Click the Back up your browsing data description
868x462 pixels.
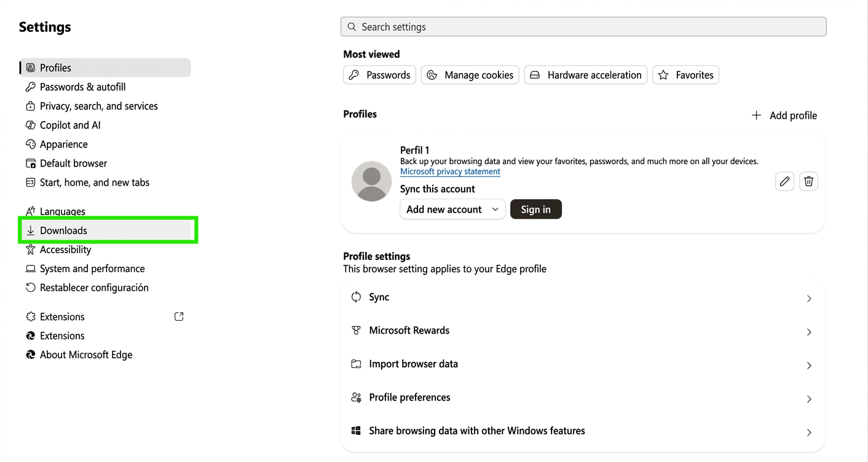click(x=579, y=161)
